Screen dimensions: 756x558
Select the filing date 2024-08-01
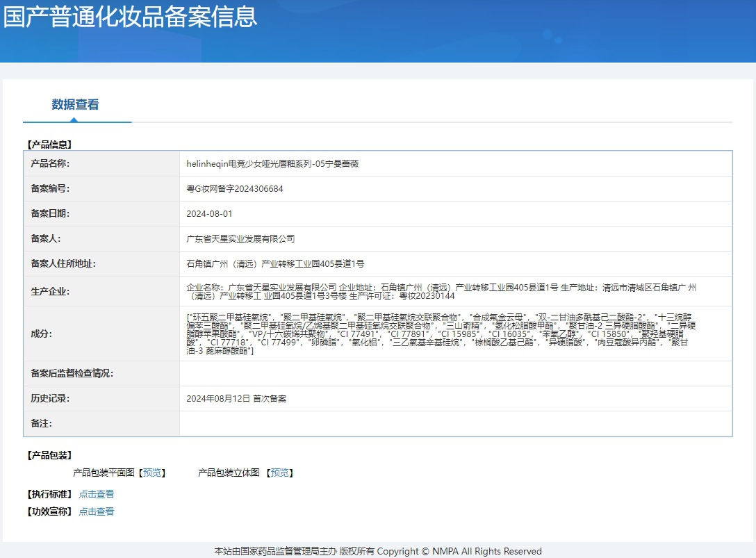(209, 213)
